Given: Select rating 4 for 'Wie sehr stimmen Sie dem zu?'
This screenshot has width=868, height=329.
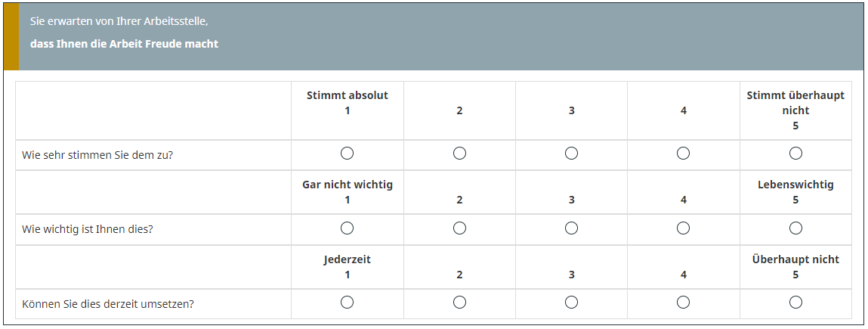Looking at the screenshot, I should point(684,154).
